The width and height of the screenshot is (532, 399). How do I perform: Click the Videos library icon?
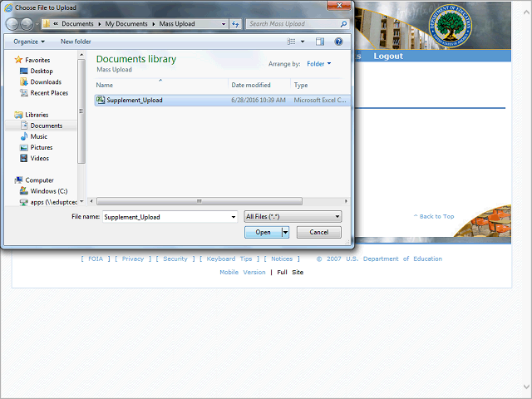pos(24,158)
